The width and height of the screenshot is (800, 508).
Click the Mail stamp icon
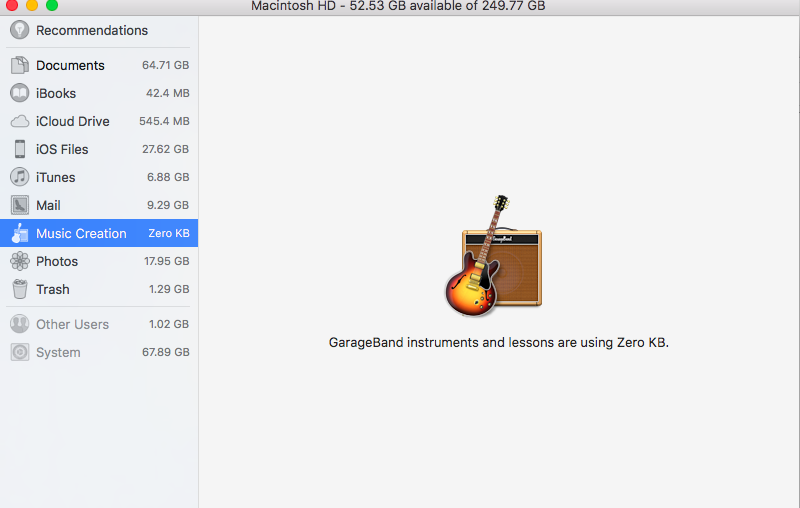(x=19, y=205)
